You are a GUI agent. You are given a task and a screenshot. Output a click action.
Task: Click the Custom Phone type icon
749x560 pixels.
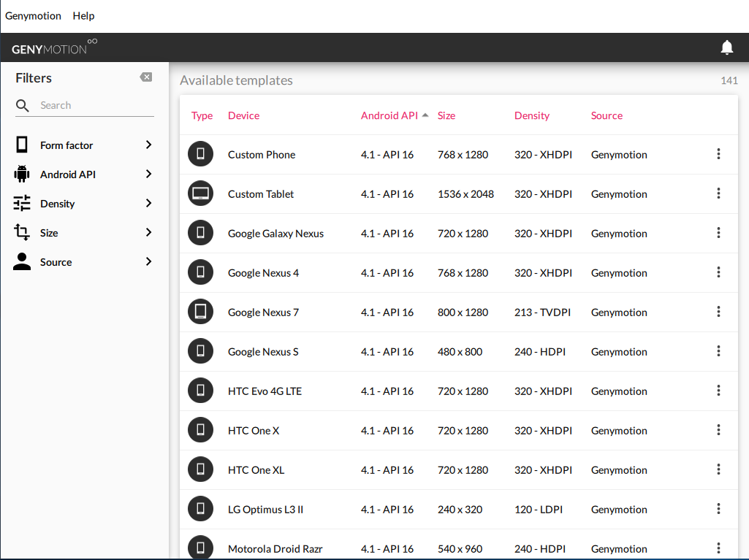201,154
